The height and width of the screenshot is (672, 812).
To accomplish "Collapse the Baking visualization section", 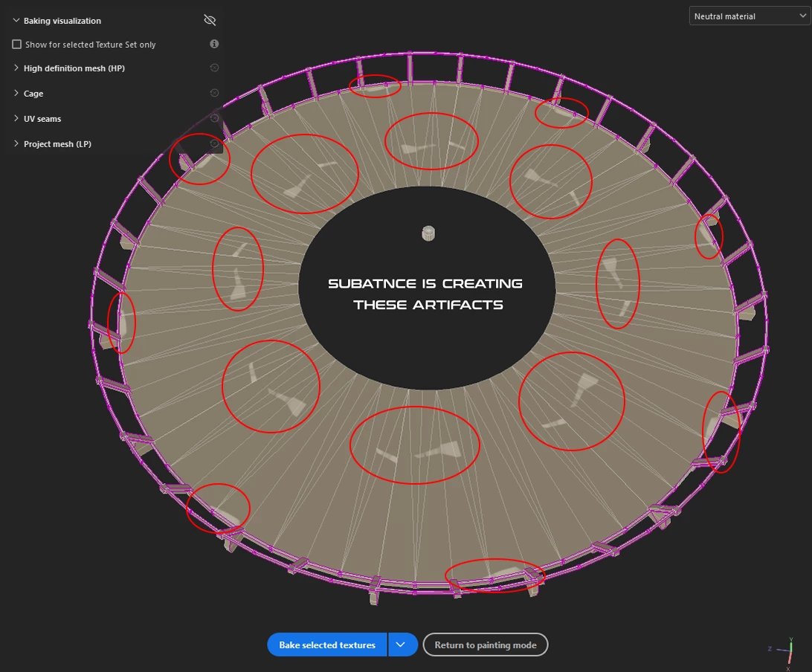I will [16, 20].
